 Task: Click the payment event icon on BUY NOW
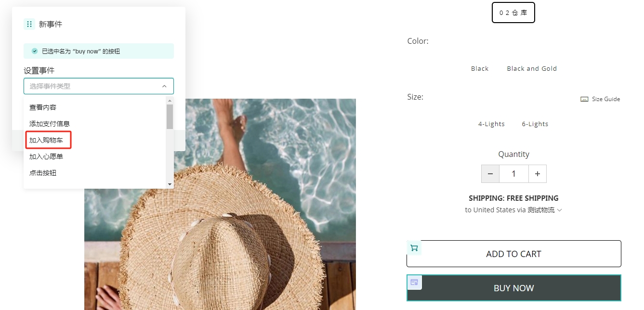click(x=414, y=283)
